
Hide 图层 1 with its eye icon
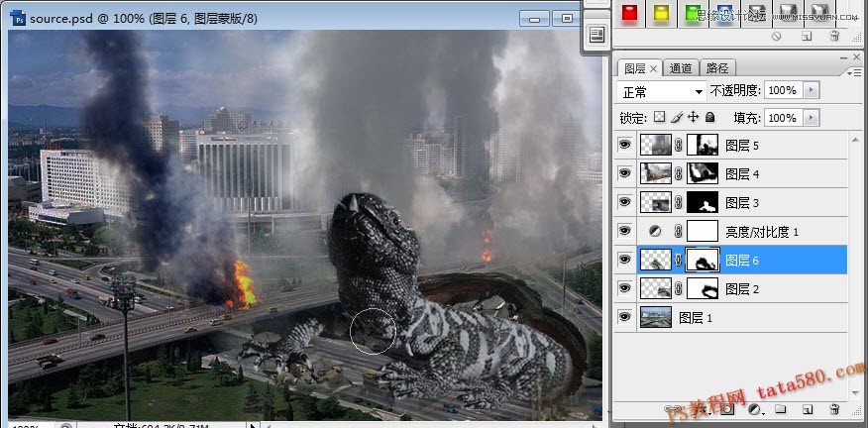pos(625,317)
